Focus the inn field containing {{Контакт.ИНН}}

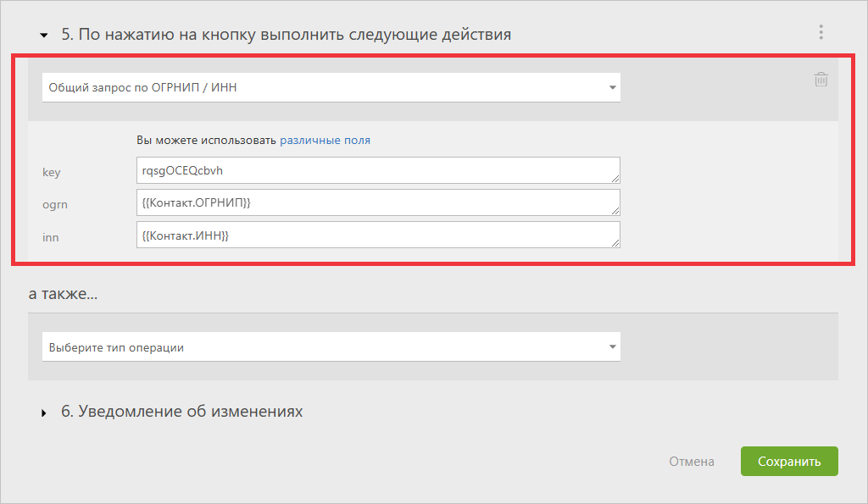pyautogui.click(x=378, y=235)
